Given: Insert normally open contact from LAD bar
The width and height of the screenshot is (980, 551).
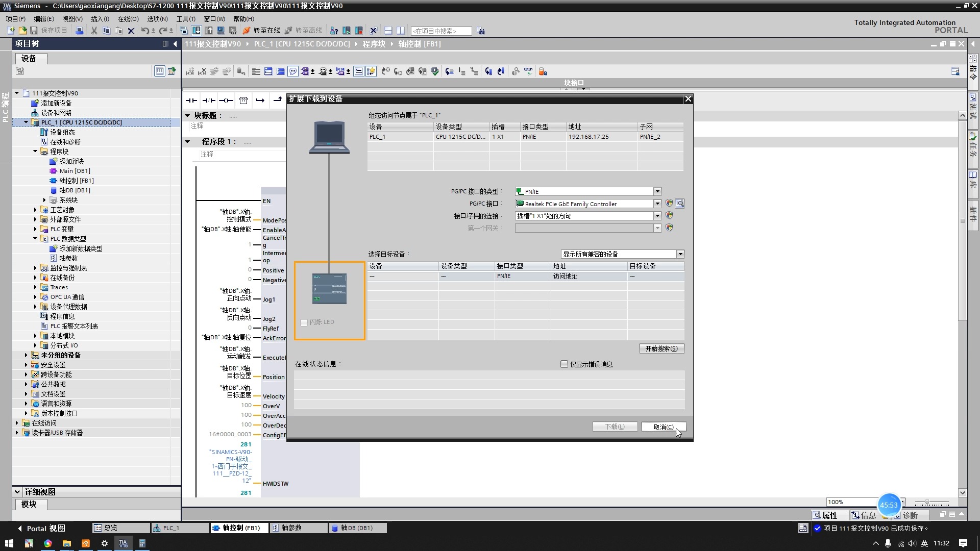Looking at the screenshot, I should click(x=191, y=100).
